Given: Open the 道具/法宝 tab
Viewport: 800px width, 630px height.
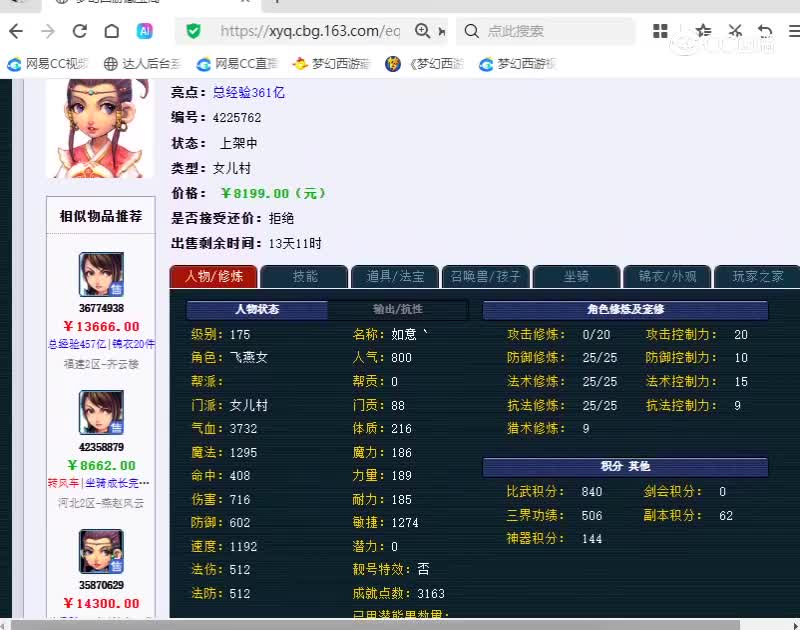Looking at the screenshot, I should 395,276.
